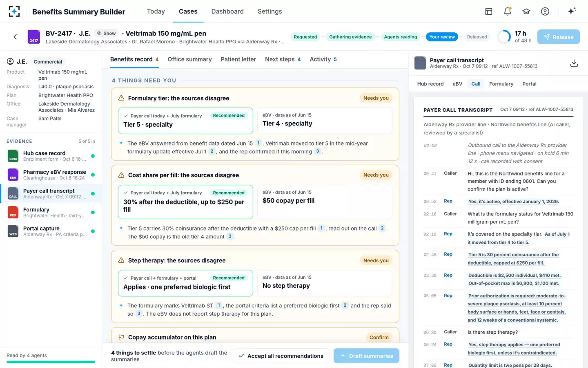Click the Release button
This screenshot has width=588, height=368.
point(558,37)
